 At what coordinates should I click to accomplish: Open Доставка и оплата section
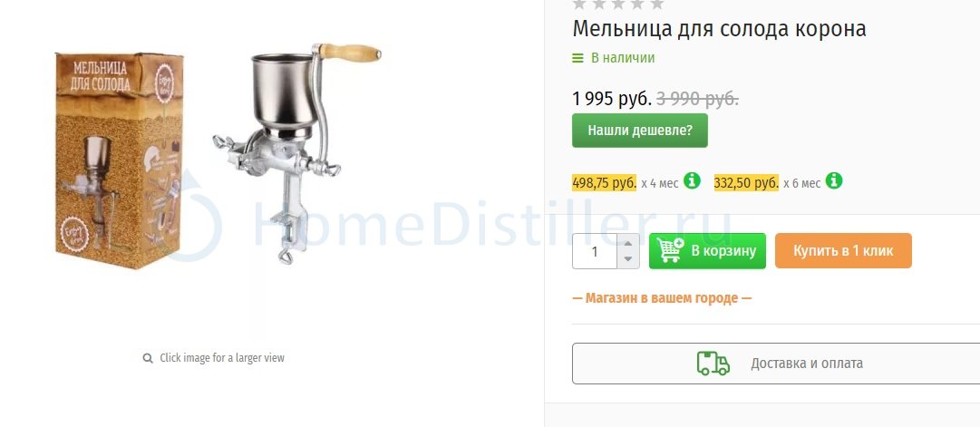pos(776,364)
